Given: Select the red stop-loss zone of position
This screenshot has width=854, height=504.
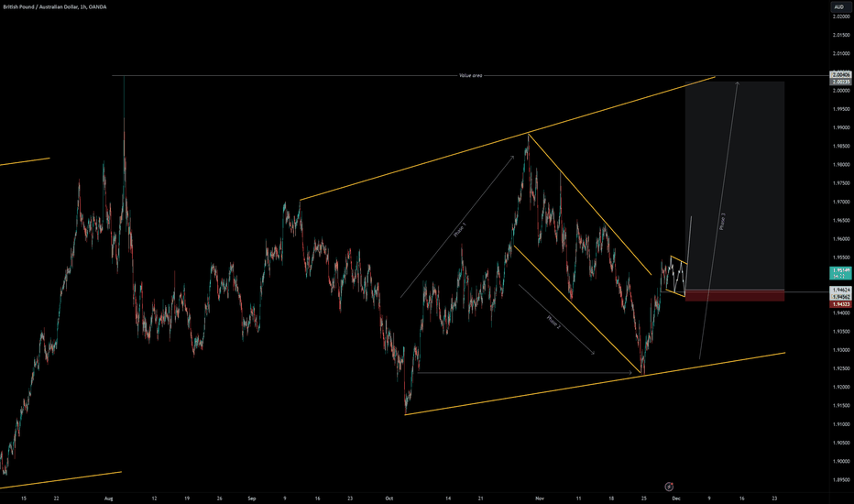Looking at the screenshot, I should point(735,296).
